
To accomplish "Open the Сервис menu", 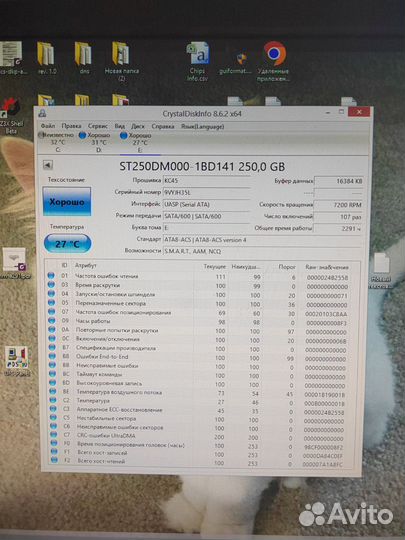I will [x=98, y=126].
